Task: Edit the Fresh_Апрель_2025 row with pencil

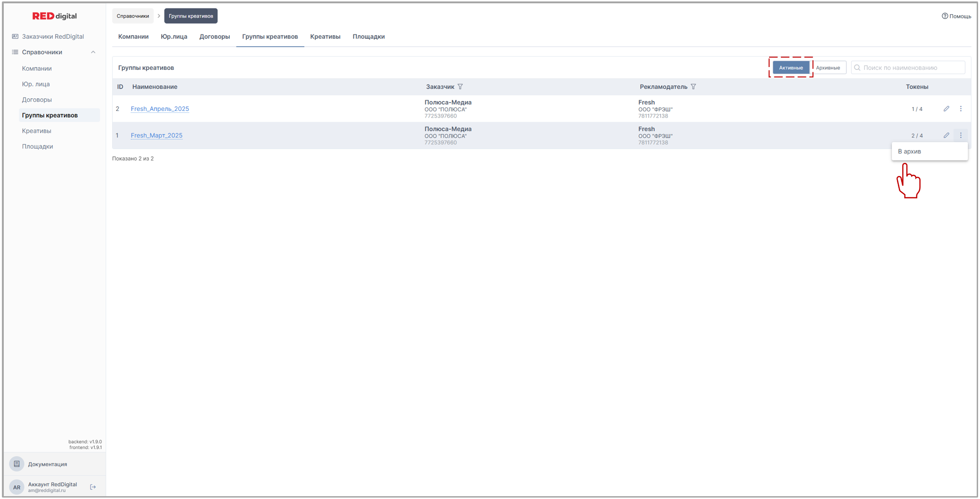Action: (x=946, y=109)
